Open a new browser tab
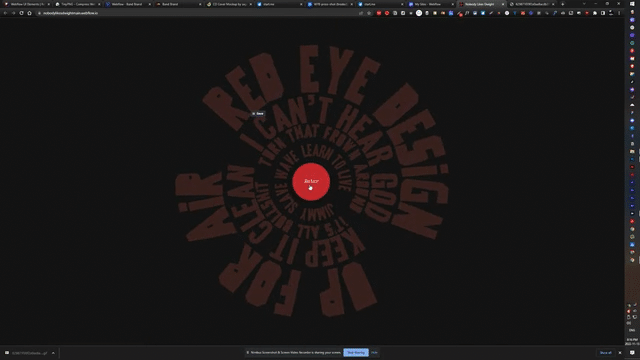 click(562, 4)
